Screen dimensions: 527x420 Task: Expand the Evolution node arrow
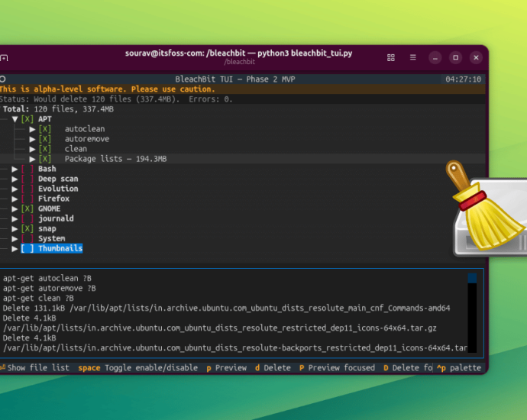click(x=15, y=189)
